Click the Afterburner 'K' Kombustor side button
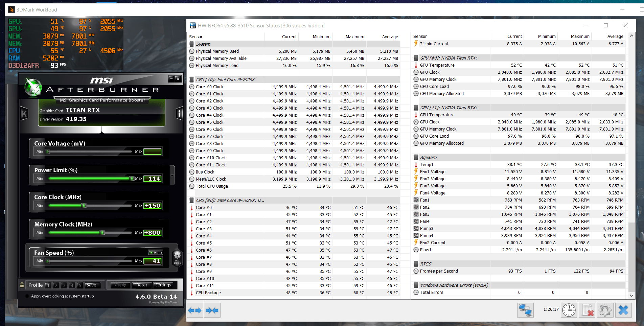The image size is (644, 326). pos(24,114)
